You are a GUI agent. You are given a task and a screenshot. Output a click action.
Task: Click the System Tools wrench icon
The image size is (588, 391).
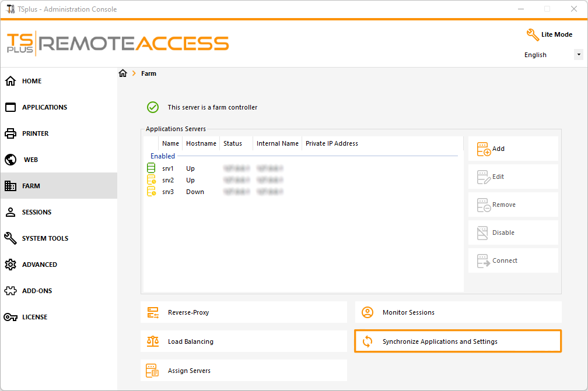pyautogui.click(x=10, y=238)
